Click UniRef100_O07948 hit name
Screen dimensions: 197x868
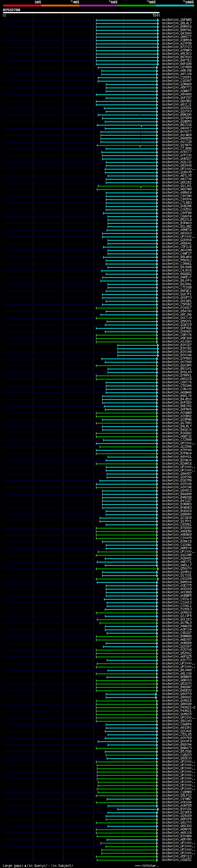pos(177,362)
